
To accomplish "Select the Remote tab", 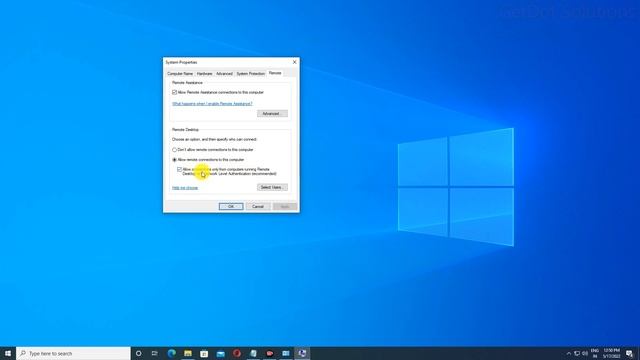I will click(275, 73).
